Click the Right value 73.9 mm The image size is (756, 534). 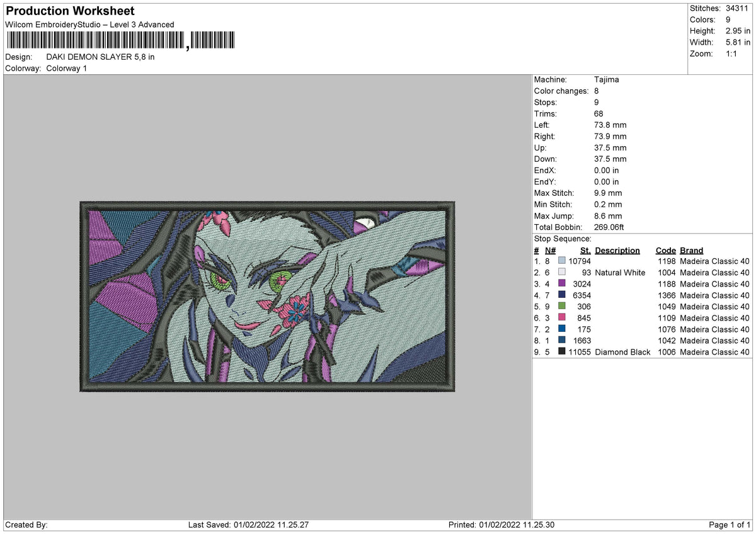[610, 136]
